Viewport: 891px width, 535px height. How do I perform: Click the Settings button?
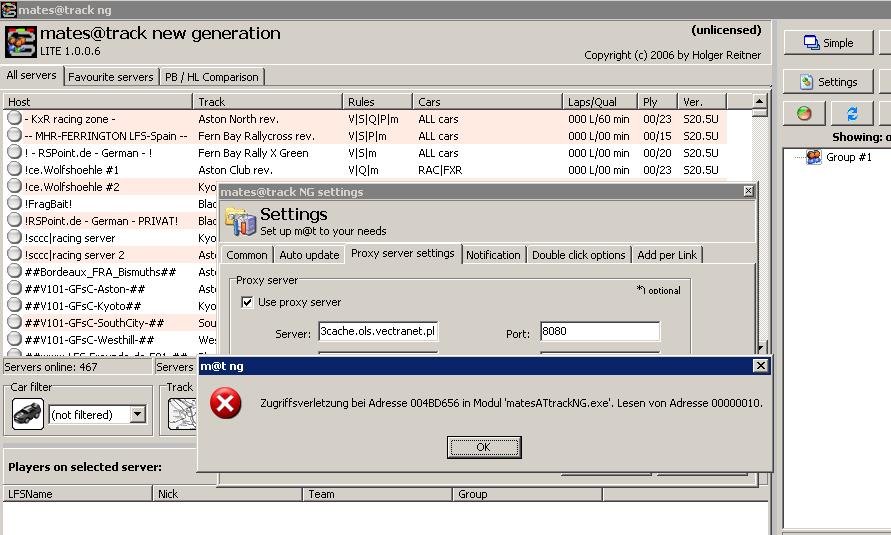[x=828, y=82]
